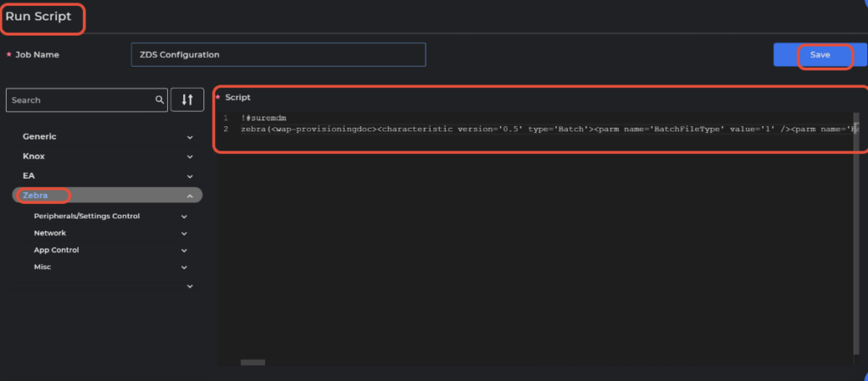
Task: Expand the Misc subcategory chevron
Action: point(185,268)
